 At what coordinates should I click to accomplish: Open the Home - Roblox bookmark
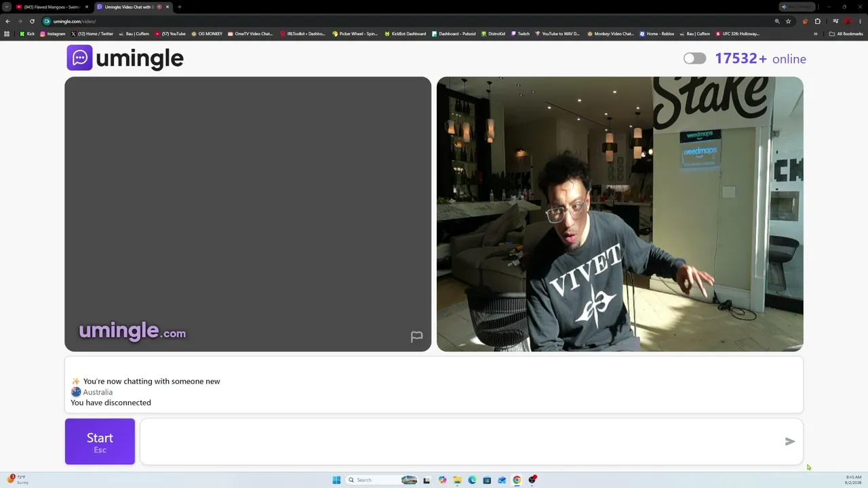point(657,34)
